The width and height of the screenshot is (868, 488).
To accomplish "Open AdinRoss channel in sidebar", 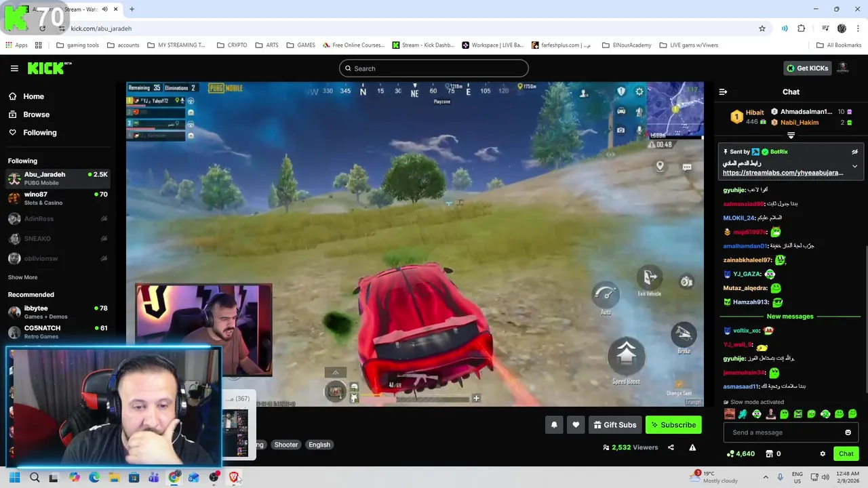I will [58, 219].
